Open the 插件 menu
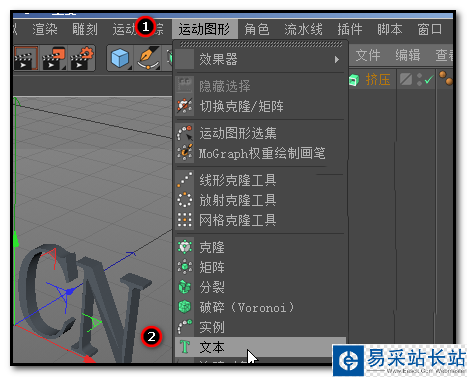The image size is (467, 377). 350,29
